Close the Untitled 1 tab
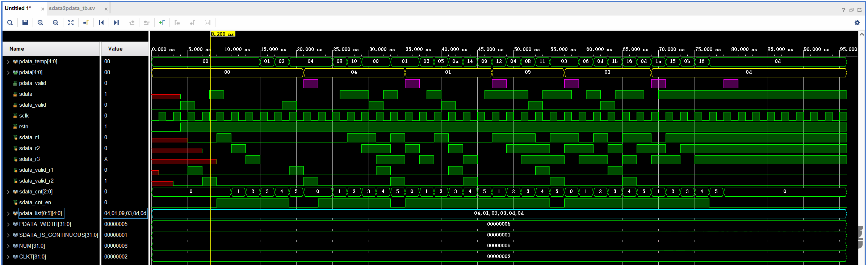Screen dimensions: 868x265 click(43, 9)
